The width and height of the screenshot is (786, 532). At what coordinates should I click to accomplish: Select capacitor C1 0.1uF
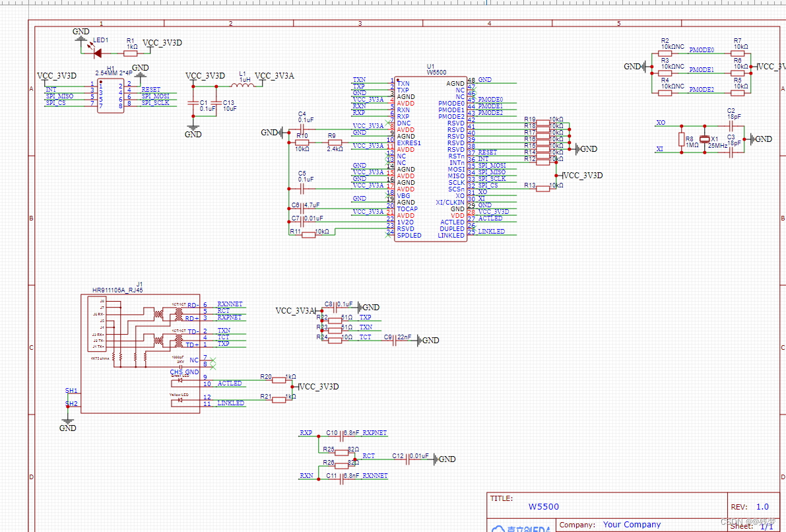[x=193, y=102]
